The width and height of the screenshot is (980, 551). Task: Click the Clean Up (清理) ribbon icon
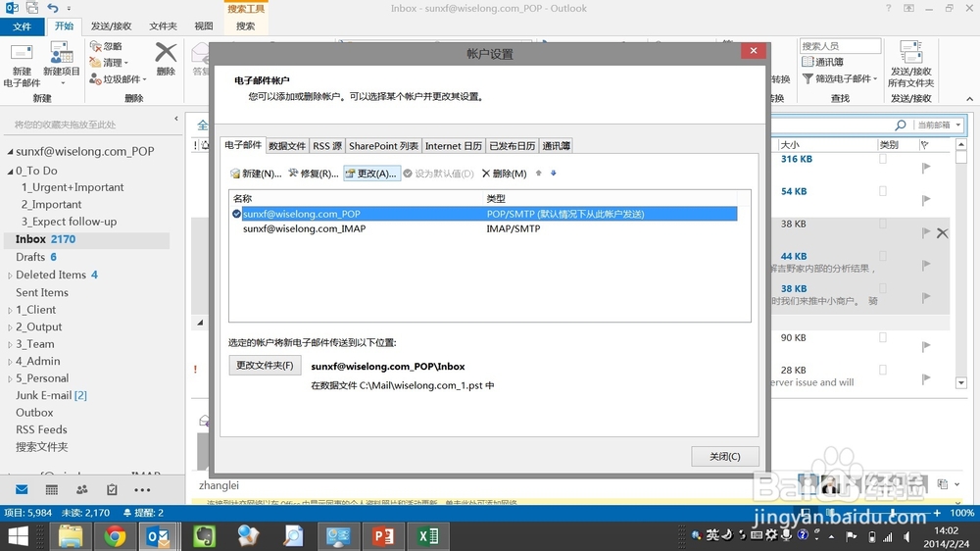95,62
